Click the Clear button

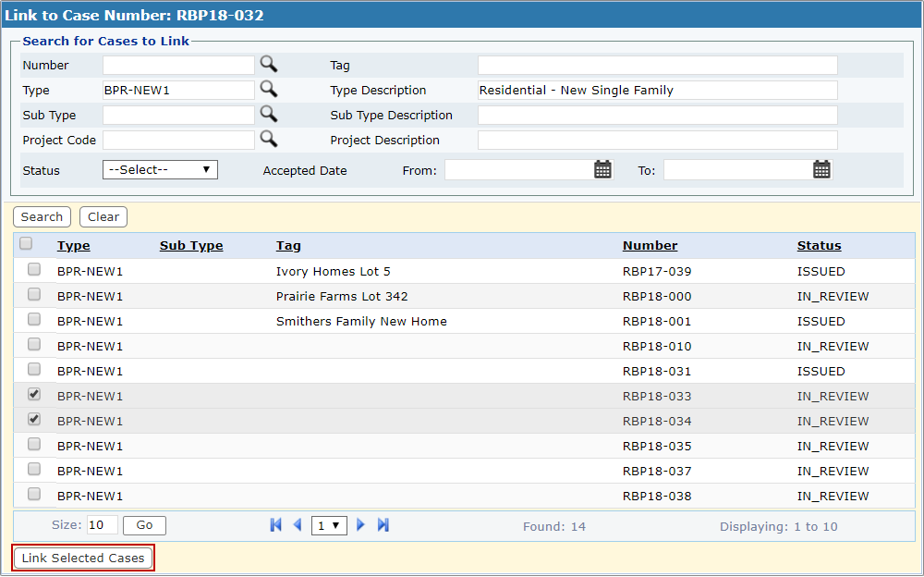click(x=103, y=215)
